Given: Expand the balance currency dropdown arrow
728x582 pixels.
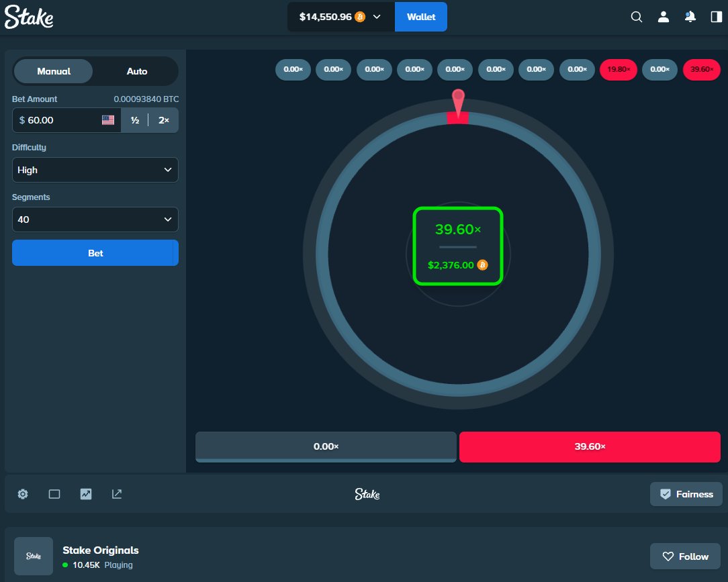Looking at the screenshot, I should point(377,17).
